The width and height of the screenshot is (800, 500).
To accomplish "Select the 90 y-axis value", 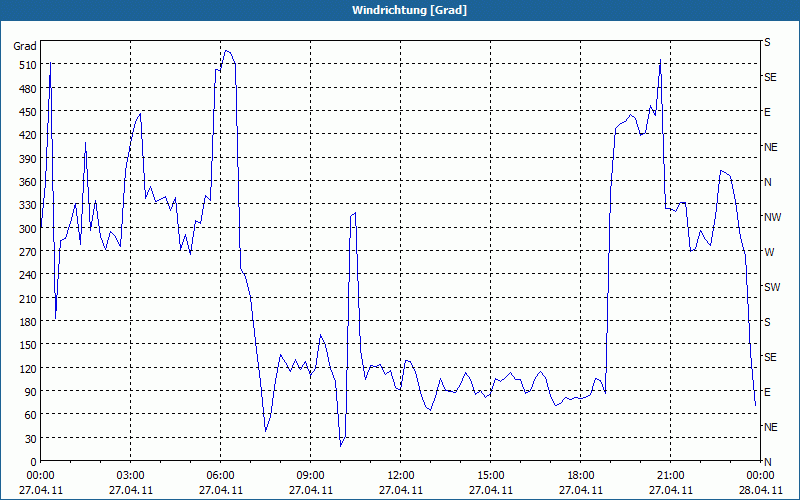I will pos(31,391).
